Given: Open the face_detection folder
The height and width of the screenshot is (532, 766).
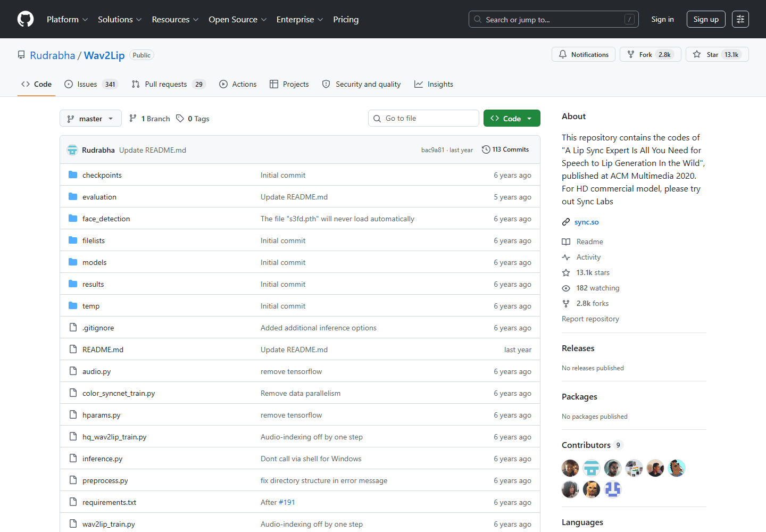Looking at the screenshot, I should tap(106, 219).
